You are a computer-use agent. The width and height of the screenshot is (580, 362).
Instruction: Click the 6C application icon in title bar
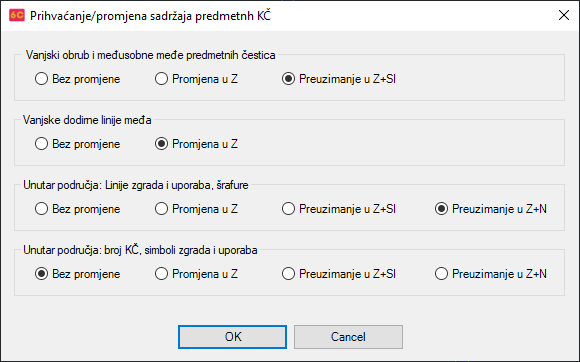point(17,16)
